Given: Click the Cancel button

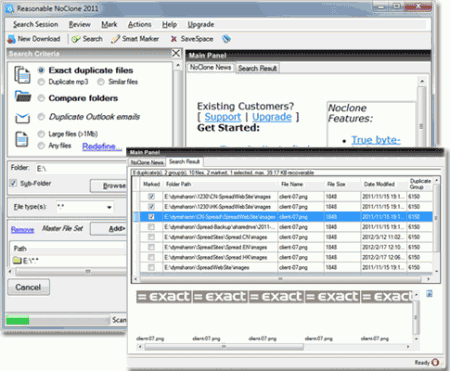Looking at the screenshot, I should coord(28,287).
